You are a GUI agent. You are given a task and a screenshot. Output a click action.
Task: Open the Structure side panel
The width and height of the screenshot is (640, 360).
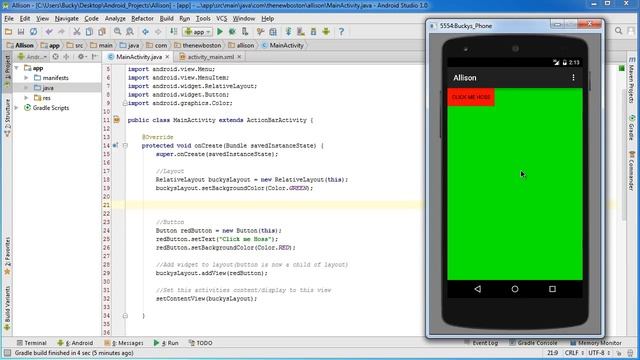[7, 118]
